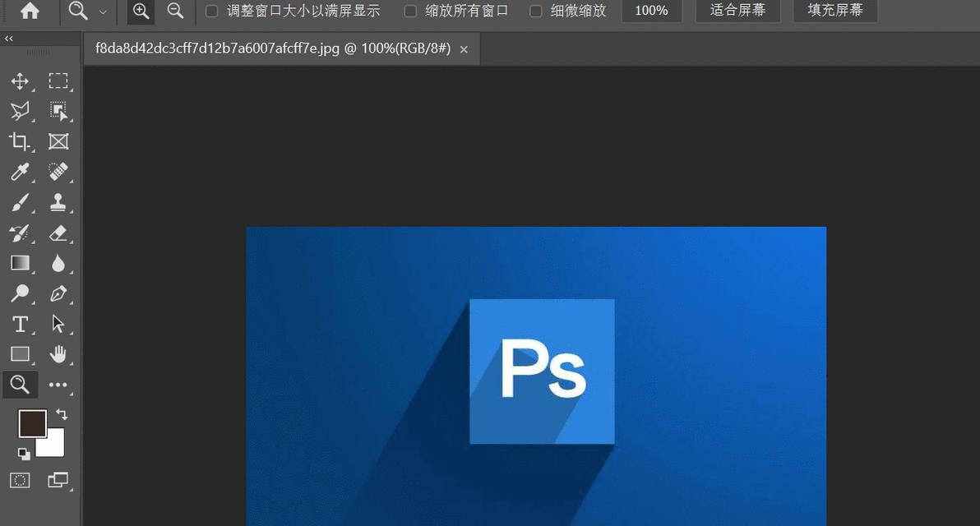Collapse the tools panel with double chevron
The width and height of the screenshot is (980, 526).
pyautogui.click(x=9, y=39)
